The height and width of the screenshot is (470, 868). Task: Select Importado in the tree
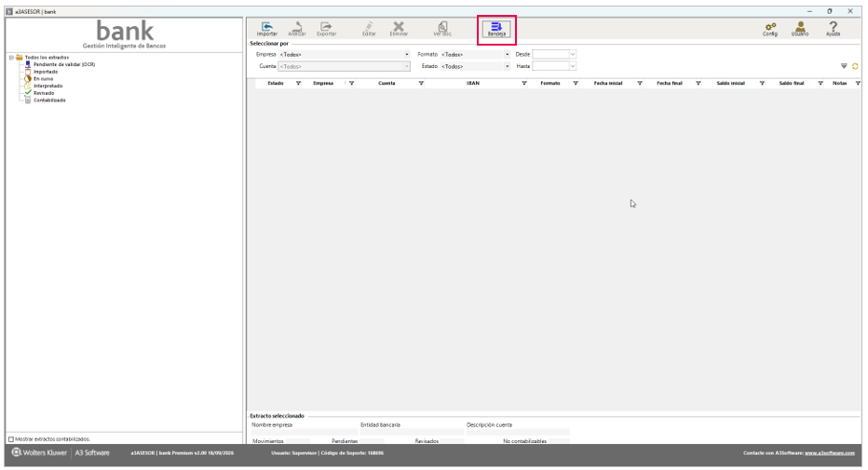click(46, 72)
